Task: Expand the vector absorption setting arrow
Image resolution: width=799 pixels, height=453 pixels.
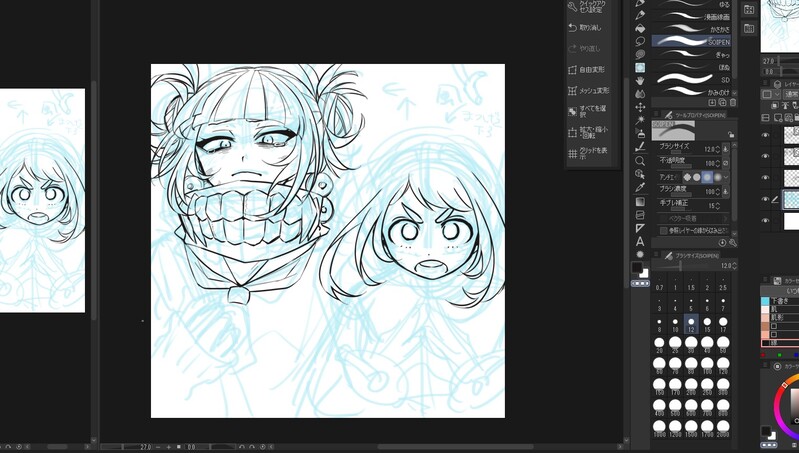Action: [x=726, y=219]
